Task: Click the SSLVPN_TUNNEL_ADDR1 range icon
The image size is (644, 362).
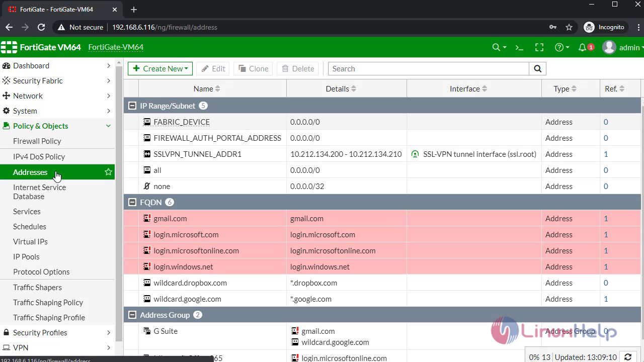Action: (x=147, y=154)
